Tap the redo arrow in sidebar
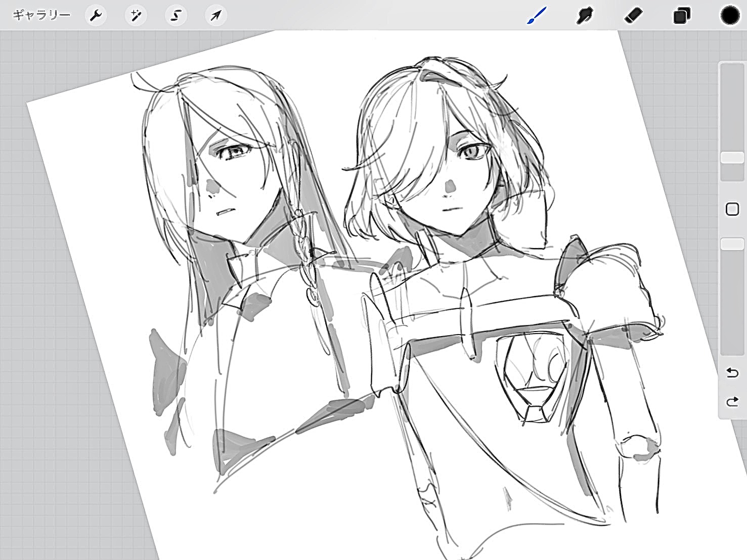 tap(732, 402)
